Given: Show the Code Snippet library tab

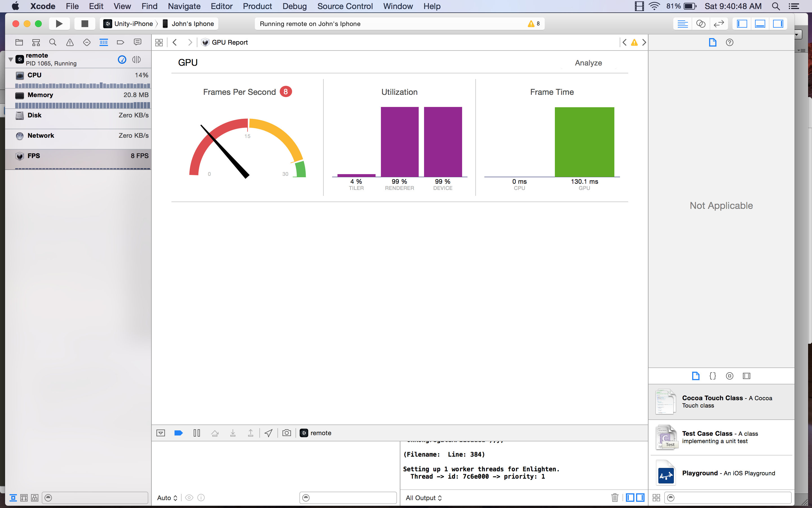Looking at the screenshot, I should tap(713, 376).
